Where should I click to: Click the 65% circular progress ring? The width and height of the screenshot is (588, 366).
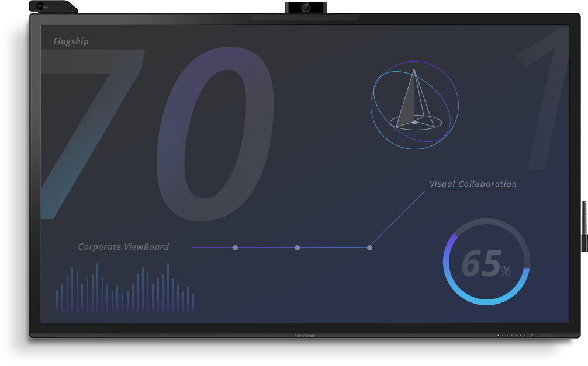pos(486,262)
